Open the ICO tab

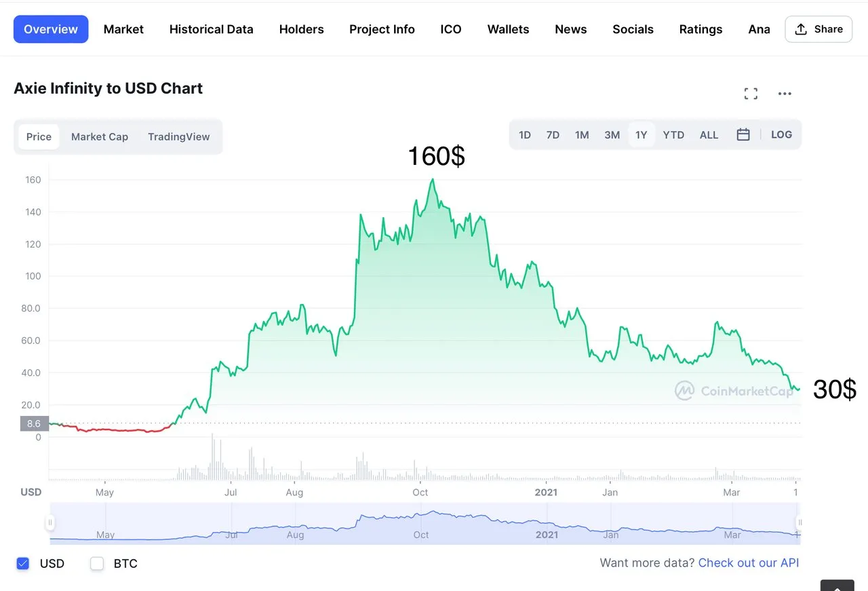tap(451, 29)
